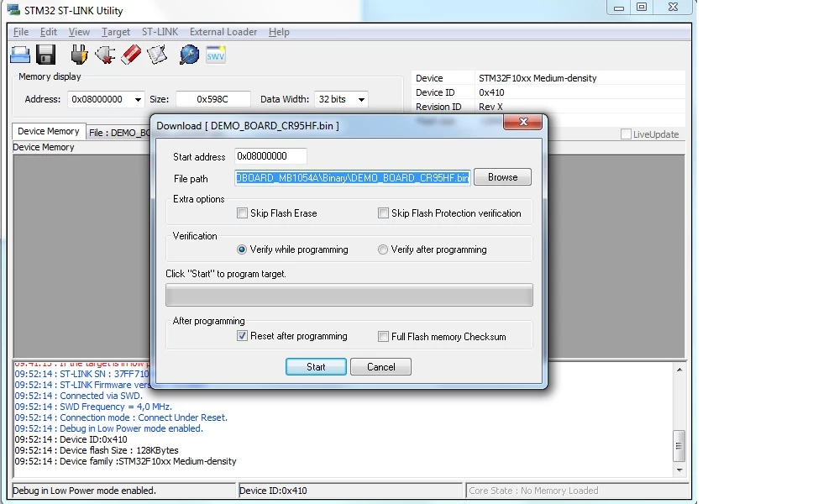813x504 pixels.
Task: Open the File menu
Action: click(21, 32)
